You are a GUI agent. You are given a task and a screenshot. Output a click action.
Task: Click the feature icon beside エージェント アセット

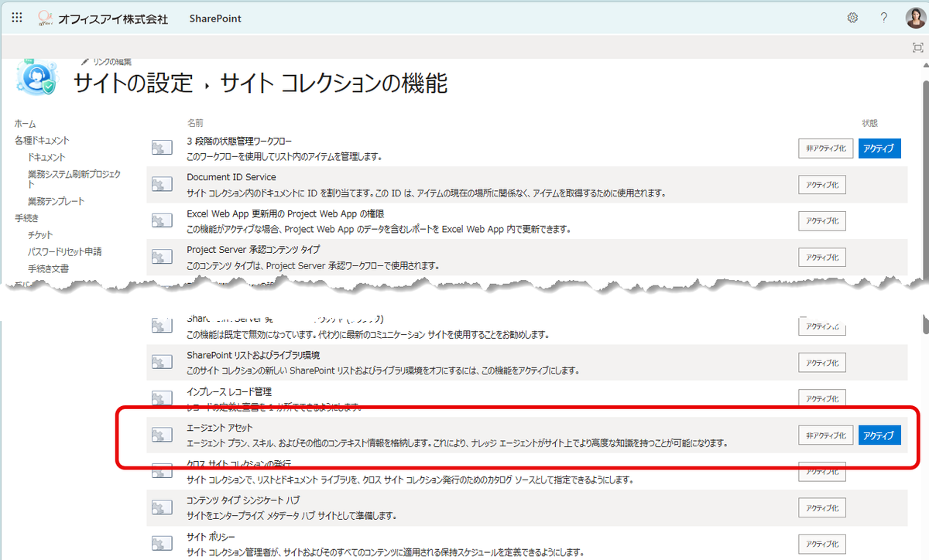[x=161, y=435]
